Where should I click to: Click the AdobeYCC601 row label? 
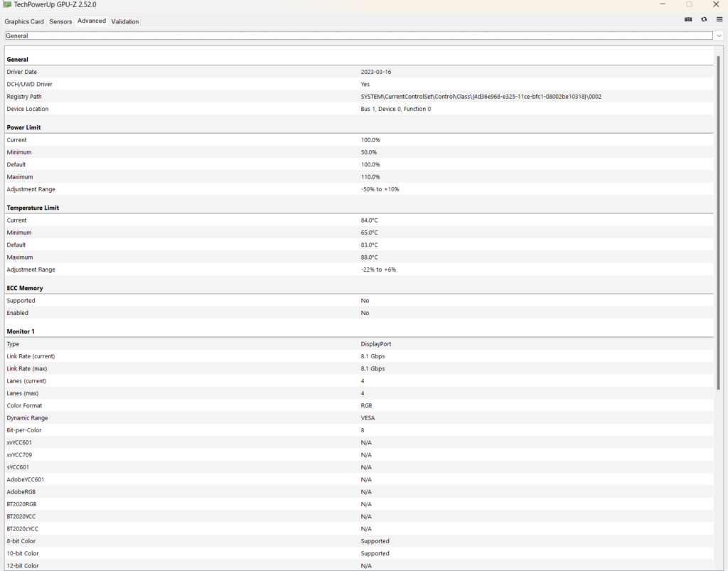(26, 479)
